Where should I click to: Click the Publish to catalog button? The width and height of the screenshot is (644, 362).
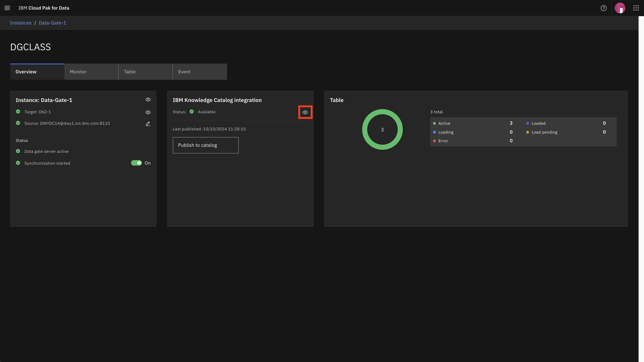pyautogui.click(x=205, y=145)
